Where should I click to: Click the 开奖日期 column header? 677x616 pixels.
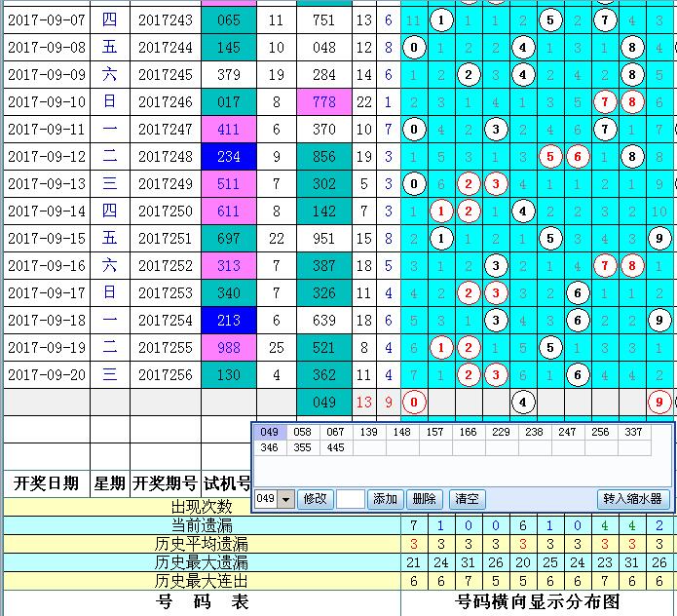tap(46, 483)
